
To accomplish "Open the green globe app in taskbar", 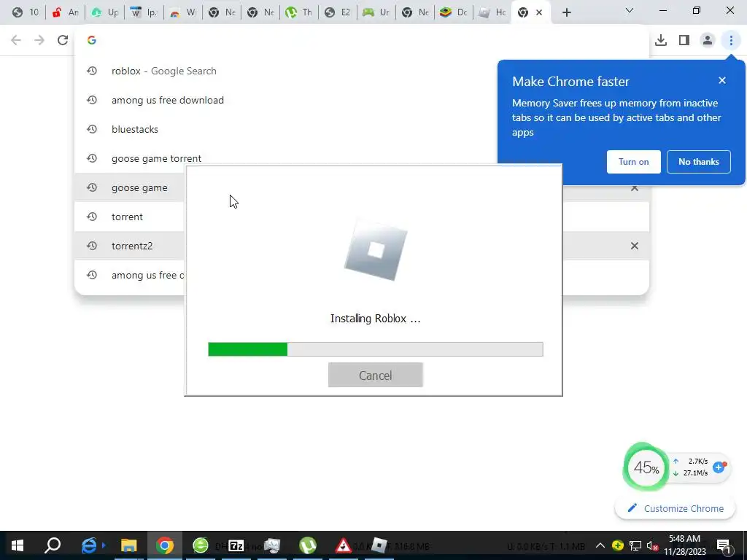I will [201, 545].
